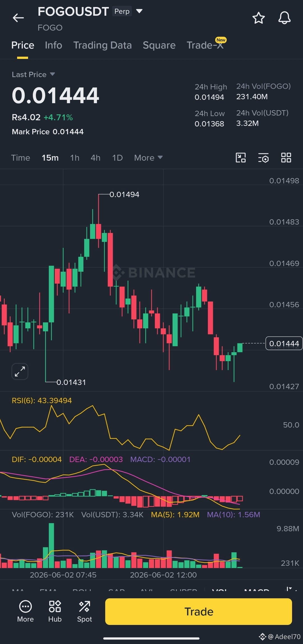Switch the chart to 4h interval
The height and width of the screenshot is (644, 303).
(x=95, y=158)
